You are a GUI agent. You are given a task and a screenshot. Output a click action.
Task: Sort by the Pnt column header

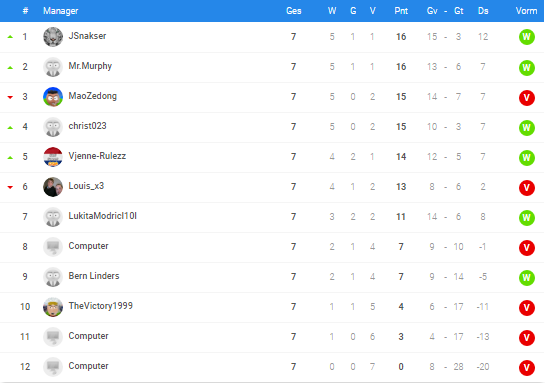pyautogui.click(x=401, y=11)
